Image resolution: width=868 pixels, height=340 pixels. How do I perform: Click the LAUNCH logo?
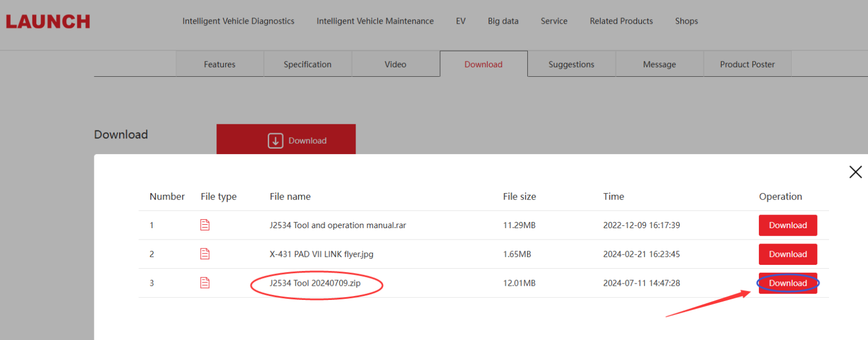[x=48, y=21]
